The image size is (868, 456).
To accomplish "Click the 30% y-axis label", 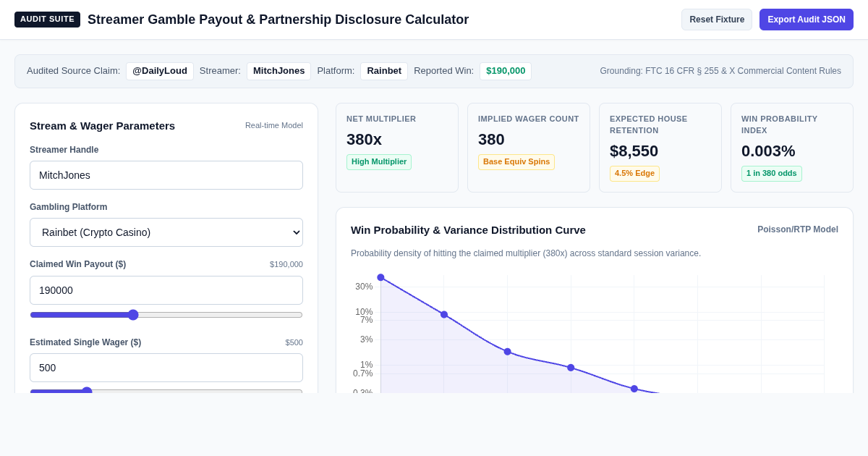I will 364,287.
